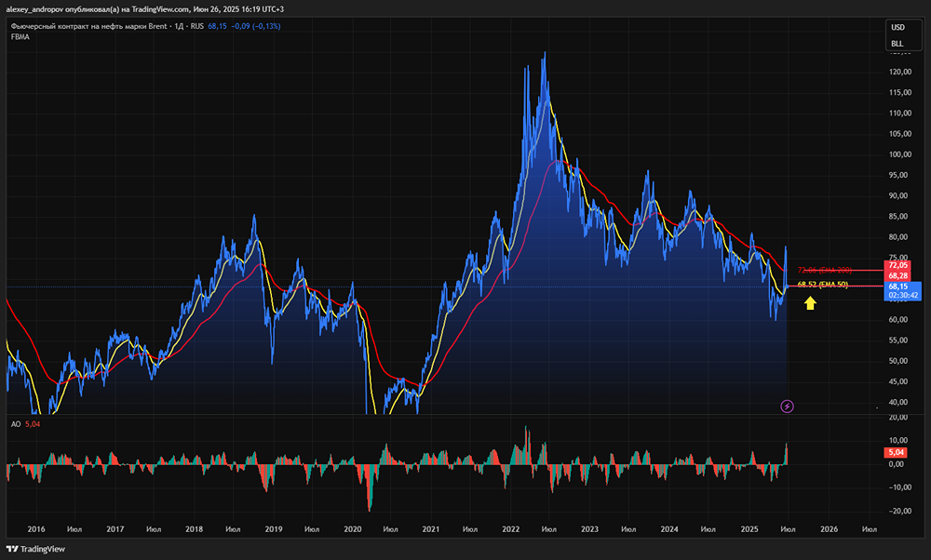Click the purple lightning bolt event icon
The height and width of the screenshot is (560, 931).
[787, 406]
